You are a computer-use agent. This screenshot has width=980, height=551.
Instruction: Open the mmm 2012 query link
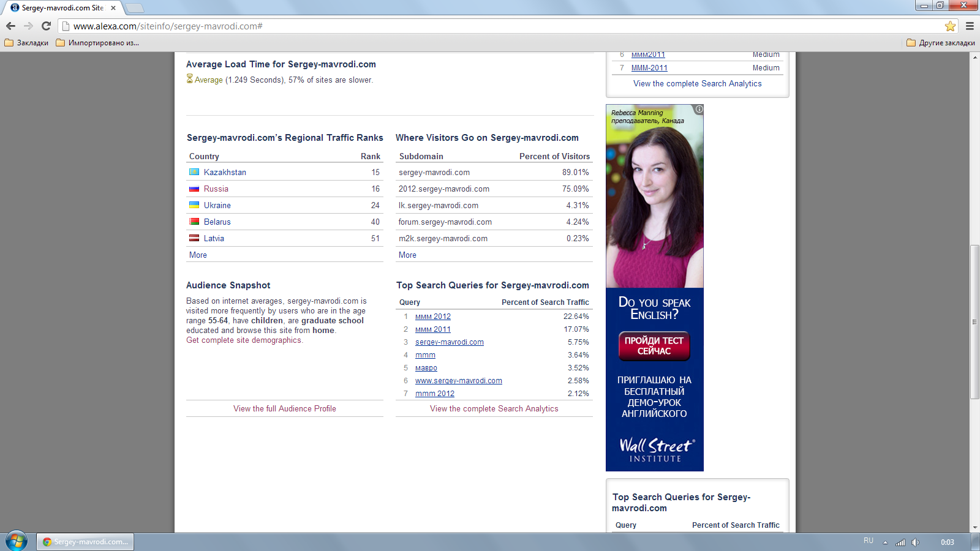[435, 394]
